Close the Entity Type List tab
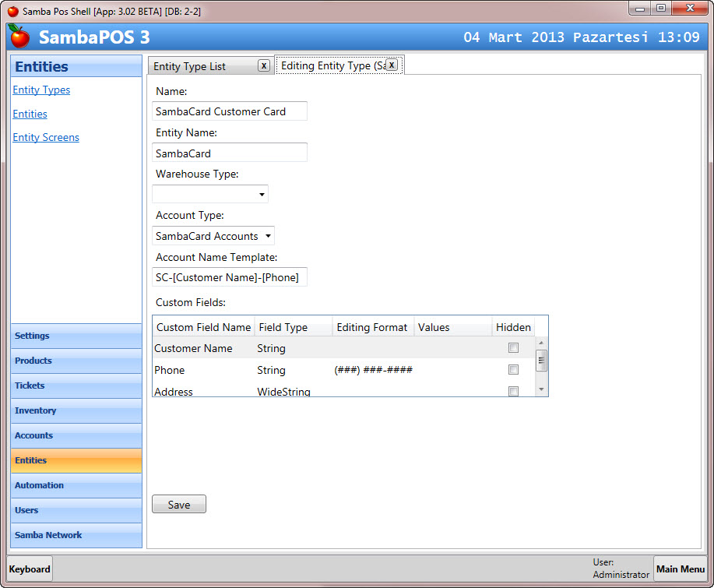The image size is (714, 588). tap(264, 66)
